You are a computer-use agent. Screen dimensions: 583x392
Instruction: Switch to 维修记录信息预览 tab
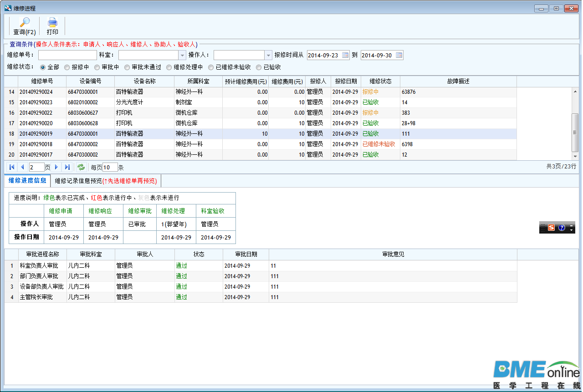(x=106, y=181)
